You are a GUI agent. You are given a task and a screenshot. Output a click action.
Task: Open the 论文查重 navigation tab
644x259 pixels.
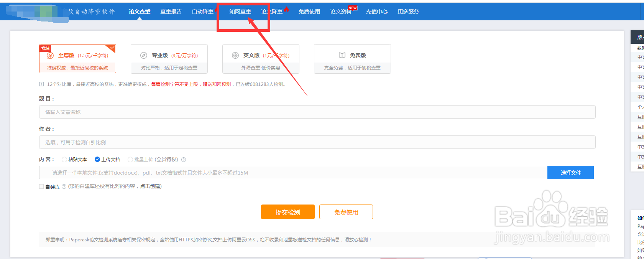coord(140,12)
